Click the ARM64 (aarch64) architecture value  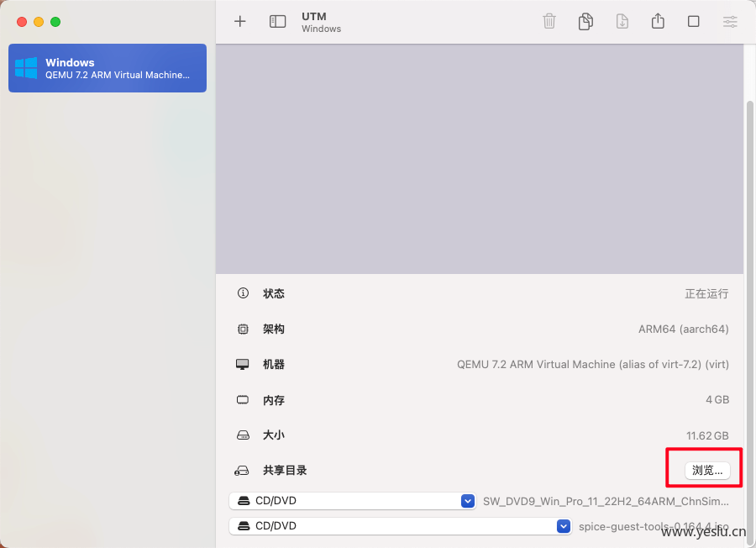click(x=683, y=329)
